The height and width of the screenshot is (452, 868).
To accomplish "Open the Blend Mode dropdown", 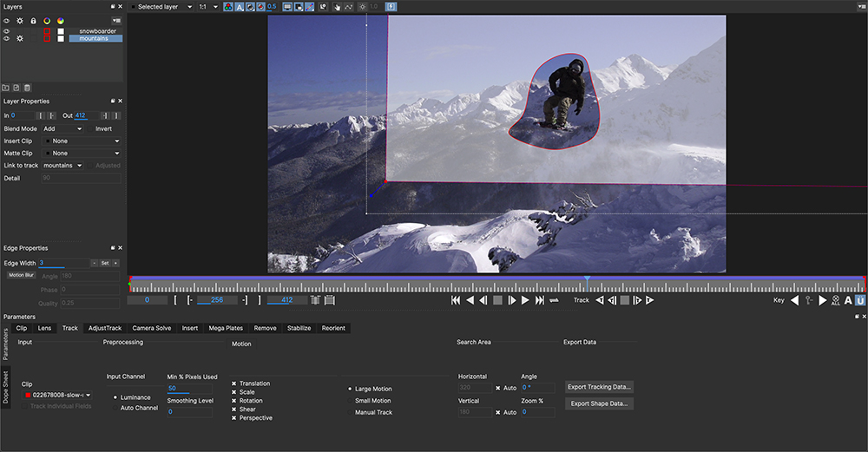I will click(62, 128).
